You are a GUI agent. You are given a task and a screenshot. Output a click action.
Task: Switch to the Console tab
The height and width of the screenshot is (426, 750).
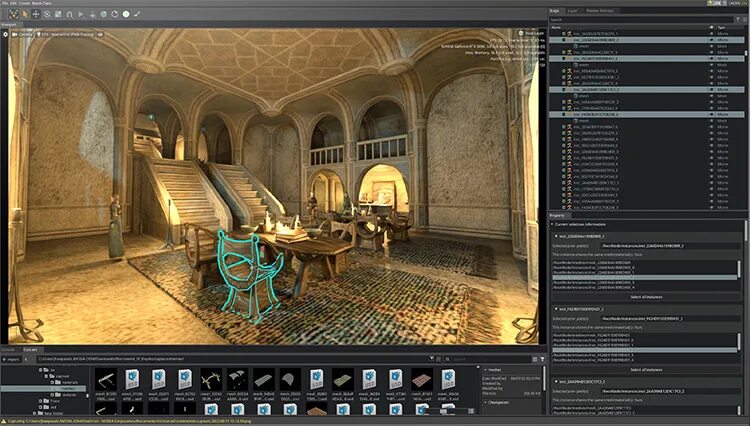tap(10, 350)
